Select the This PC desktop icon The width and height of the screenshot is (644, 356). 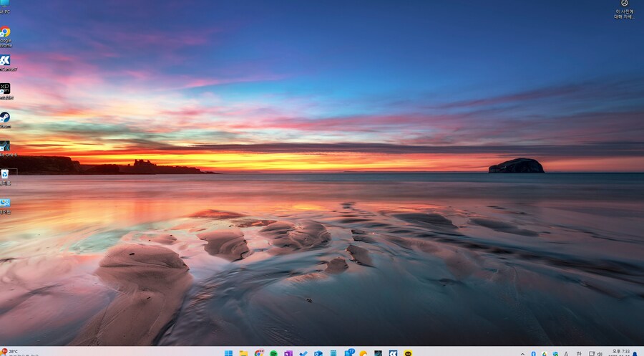(x=5, y=7)
